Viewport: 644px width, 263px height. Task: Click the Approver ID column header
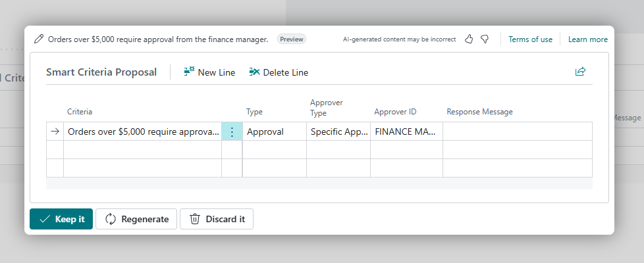point(395,112)
